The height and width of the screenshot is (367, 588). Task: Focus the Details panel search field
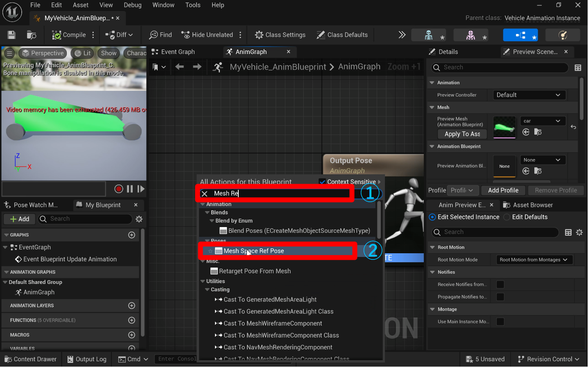coord(500,68)
